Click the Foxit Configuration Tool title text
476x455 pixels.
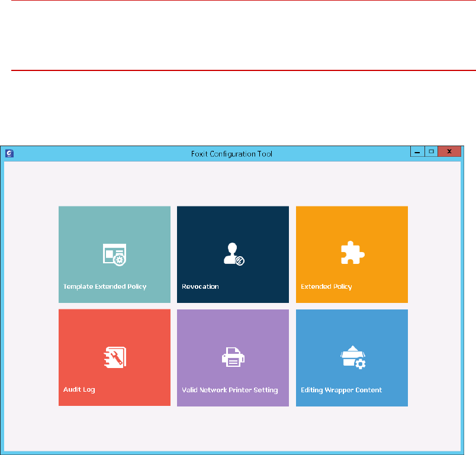(x=231, y=154)
